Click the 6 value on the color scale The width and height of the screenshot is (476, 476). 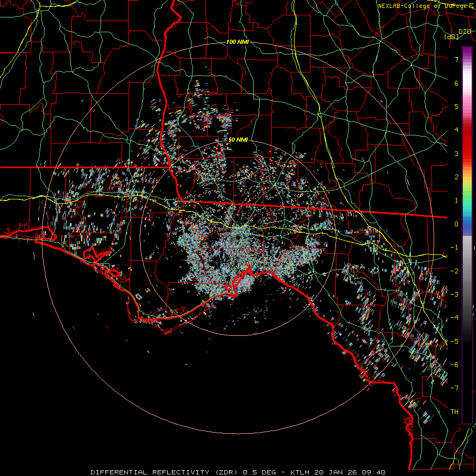(456, 83)
